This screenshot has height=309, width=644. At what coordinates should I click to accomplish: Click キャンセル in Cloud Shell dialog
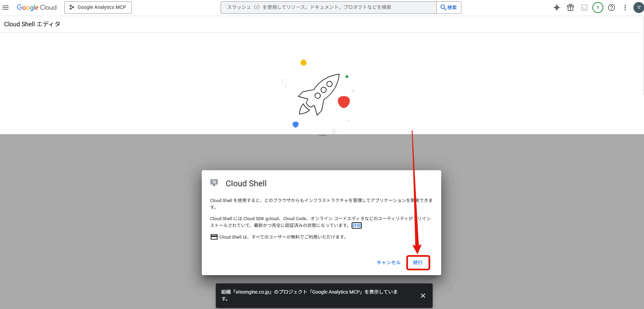pos(389,263)
